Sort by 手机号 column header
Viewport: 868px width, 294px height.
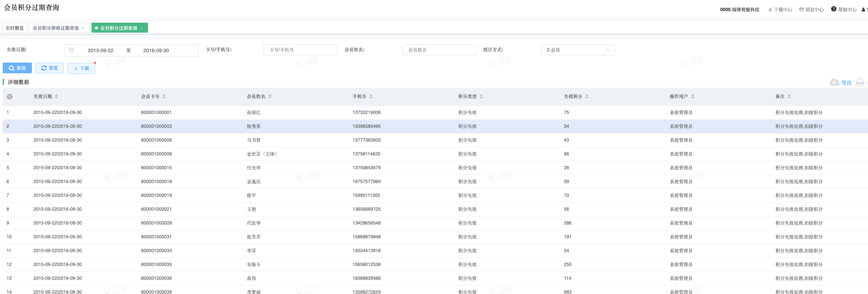pyautogui.click(x=371, y=97)
